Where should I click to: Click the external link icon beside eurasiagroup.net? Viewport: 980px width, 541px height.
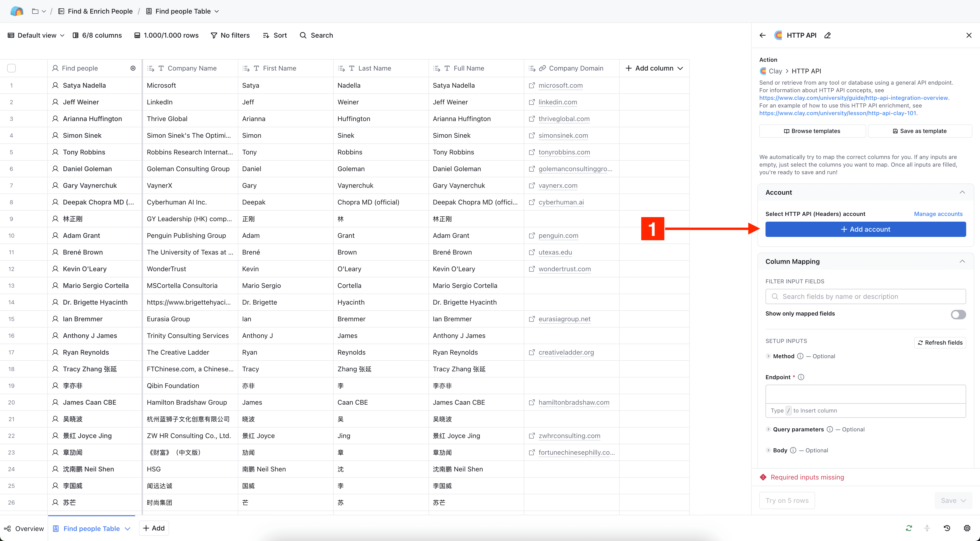532,319
